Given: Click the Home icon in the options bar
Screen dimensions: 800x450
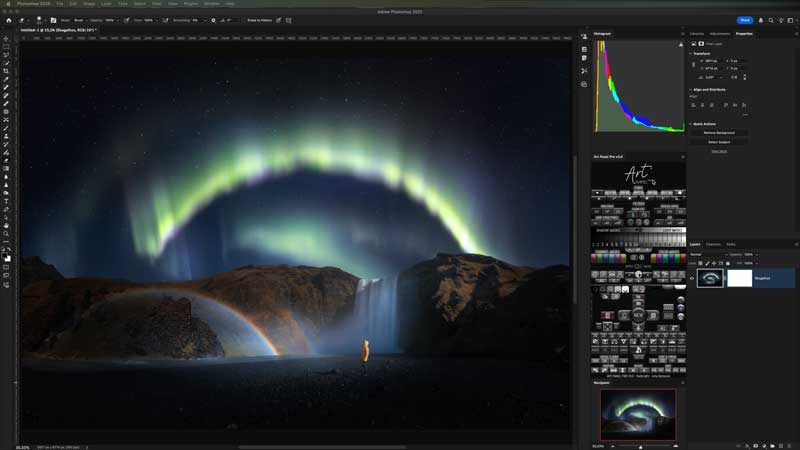Looking at the screenshot, I should (8, 20).
